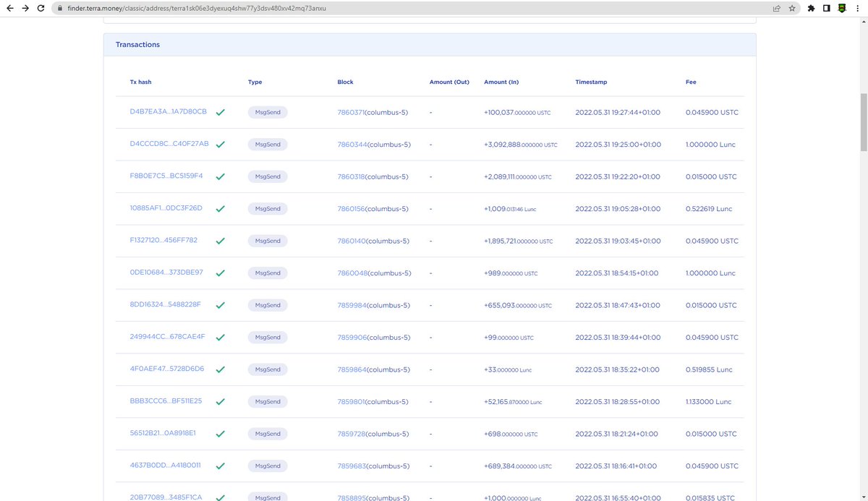
Task: Open transaction 10885AF1...0DC3F26D
Action: click(x=166, y=208)
